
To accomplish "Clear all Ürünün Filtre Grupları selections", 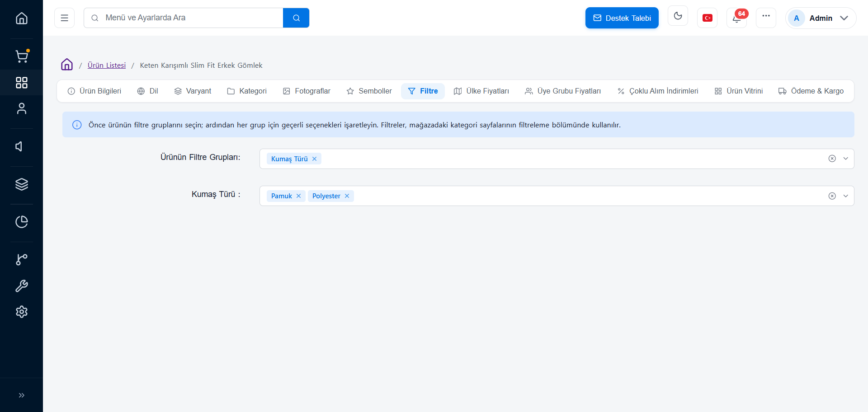I will [x=832, y=159].
